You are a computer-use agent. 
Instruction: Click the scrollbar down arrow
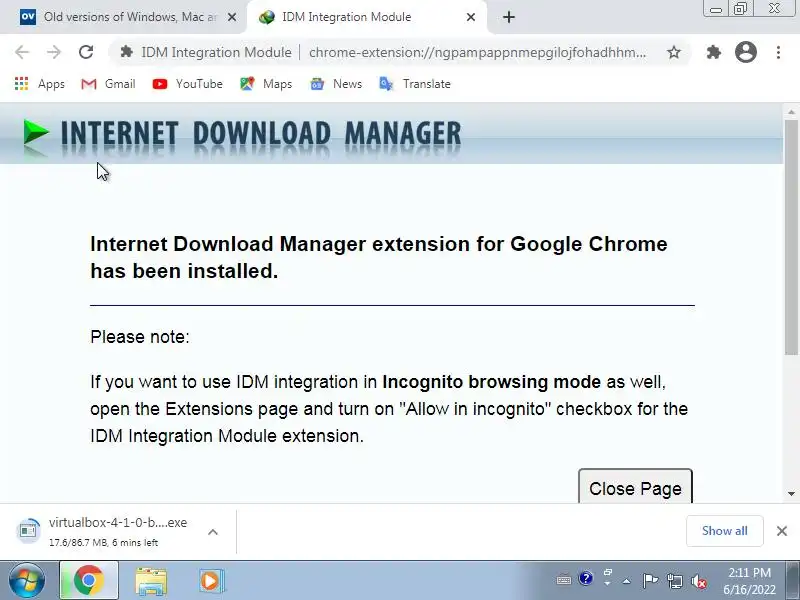point(791,493)
